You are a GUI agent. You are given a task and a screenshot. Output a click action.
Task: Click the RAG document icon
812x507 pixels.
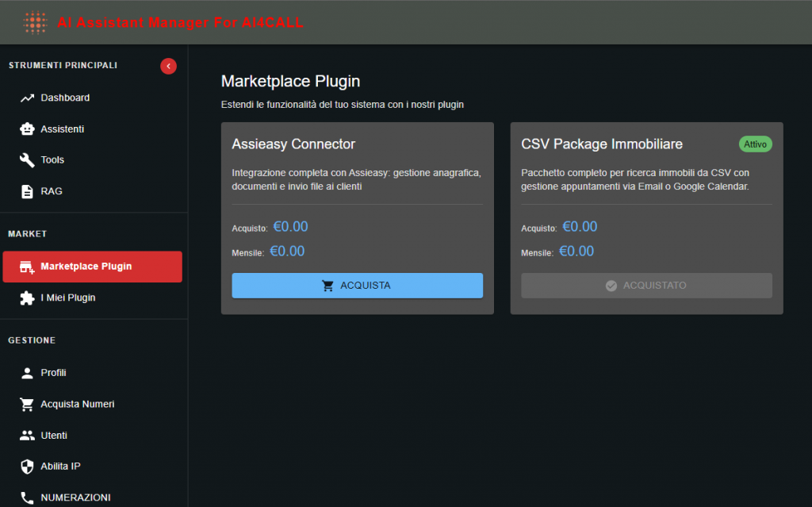[x=27, y=191]
